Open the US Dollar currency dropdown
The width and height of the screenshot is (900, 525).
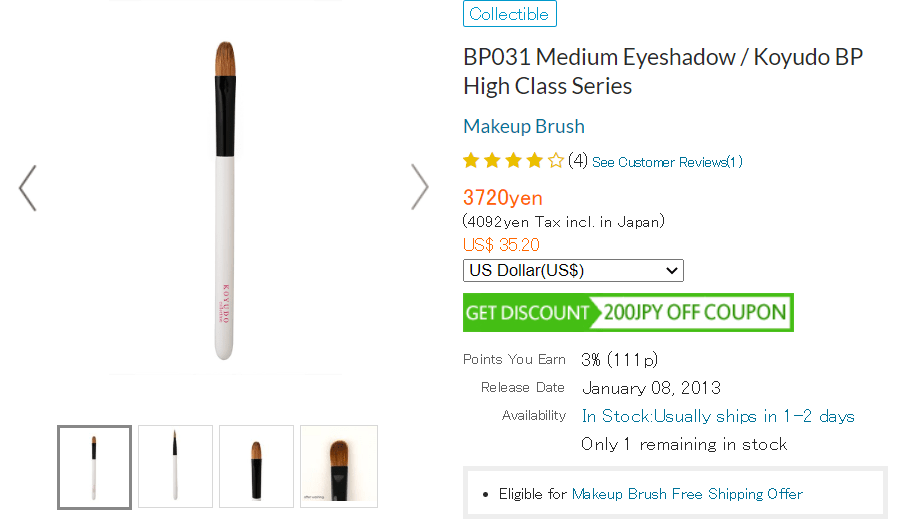[x=573, y=271]
